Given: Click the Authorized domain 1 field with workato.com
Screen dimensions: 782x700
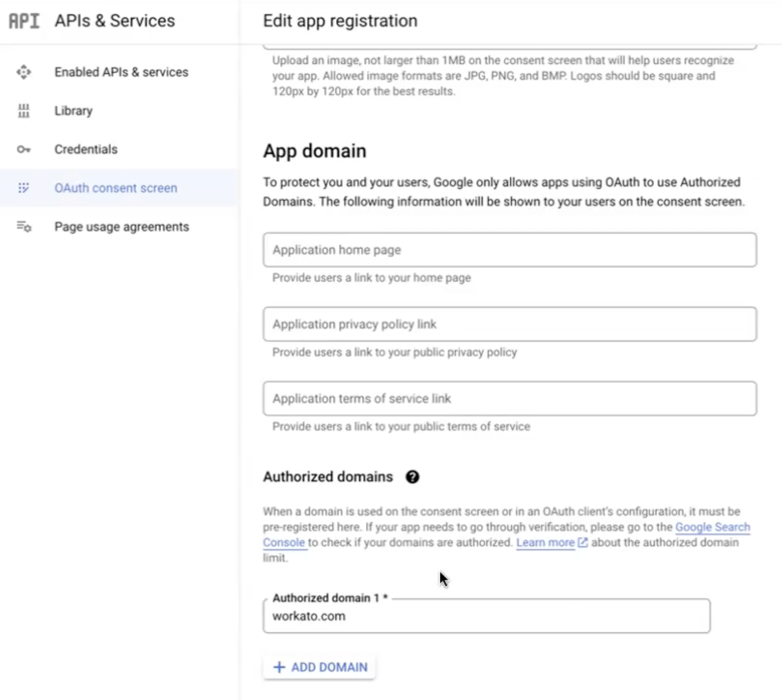Looking at the screenshot, I should click(x=486, y=616).
